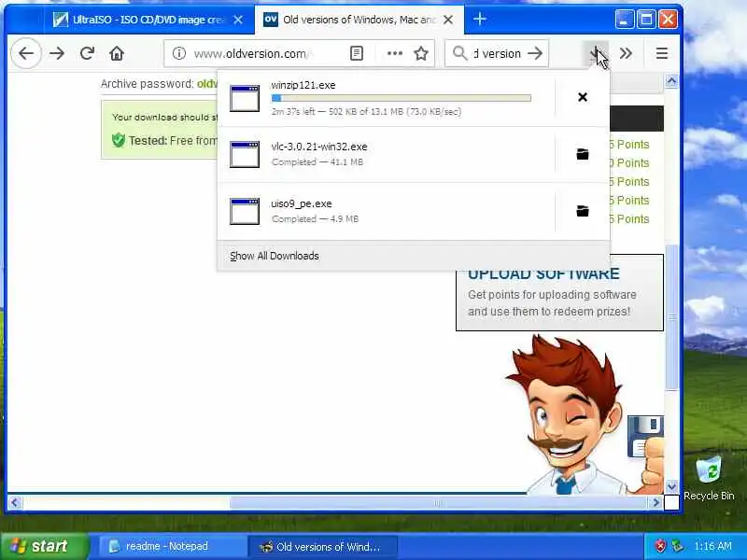Reload the current page
The image size is (747, 560).
[x=87, y=53]
